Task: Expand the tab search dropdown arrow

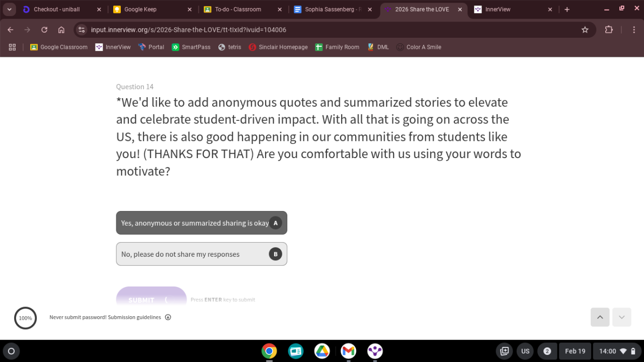Action: pyautogui.click(x=9, y=10)
